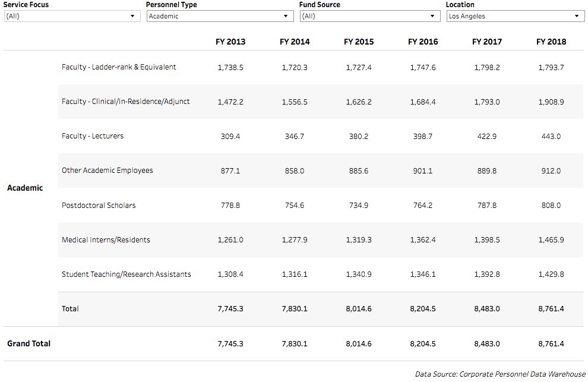Screen dimensions: 588x382
Task: Select Medical Interns value 1,465.9
Action: (x=551, y=240)
